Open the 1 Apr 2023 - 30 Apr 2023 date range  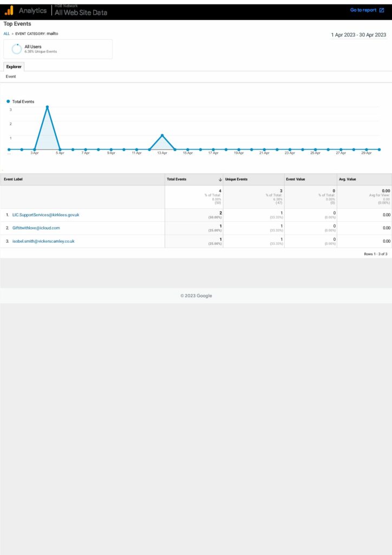click(358, 35)
